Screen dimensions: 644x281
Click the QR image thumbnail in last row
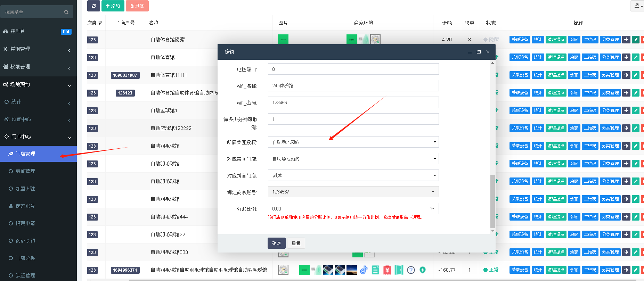click(x=283, y=270)
